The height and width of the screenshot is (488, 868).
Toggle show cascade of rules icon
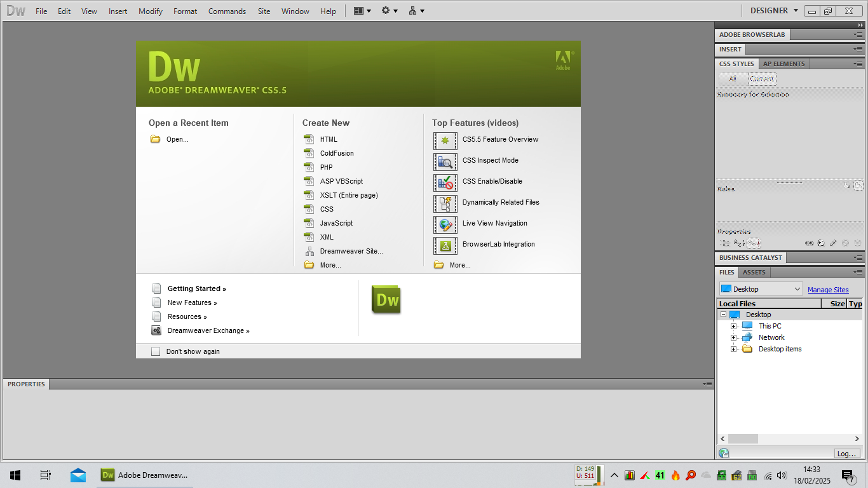[x=858, y=186]
